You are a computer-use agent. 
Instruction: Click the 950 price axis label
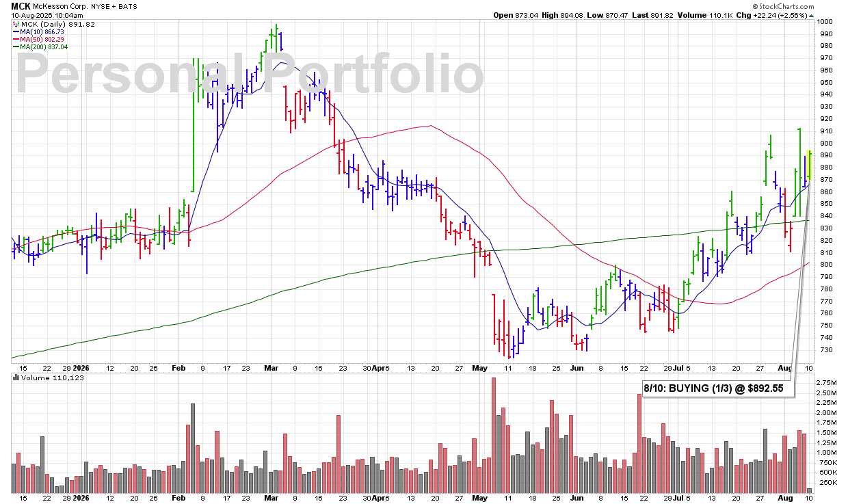(825, 83)
